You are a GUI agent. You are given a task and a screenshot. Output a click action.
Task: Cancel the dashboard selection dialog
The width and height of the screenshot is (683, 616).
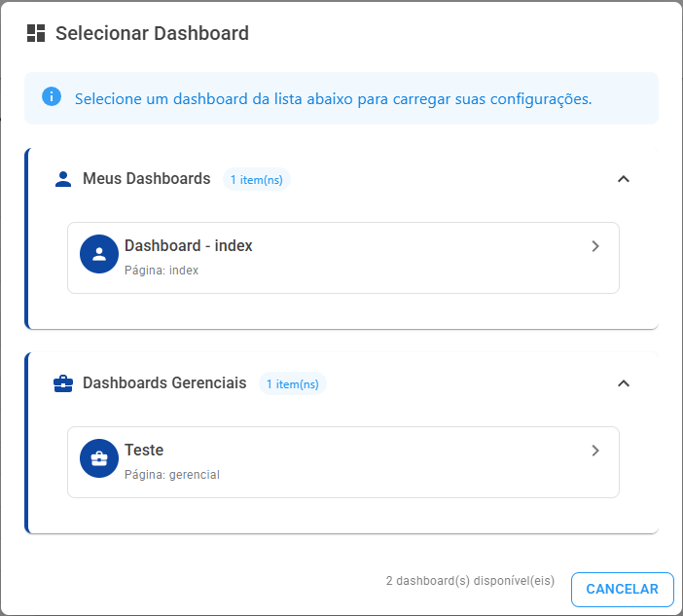pyautogui.click(x=623, y=589)
